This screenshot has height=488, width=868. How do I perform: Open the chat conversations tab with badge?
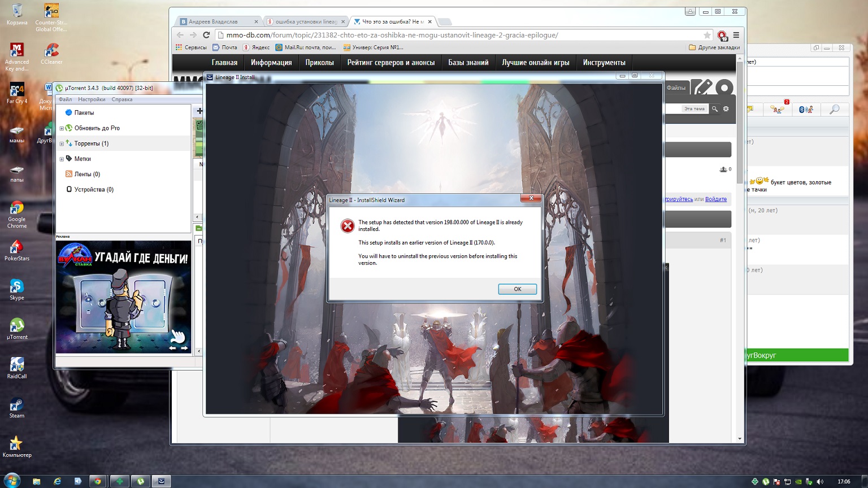[778, 109]
